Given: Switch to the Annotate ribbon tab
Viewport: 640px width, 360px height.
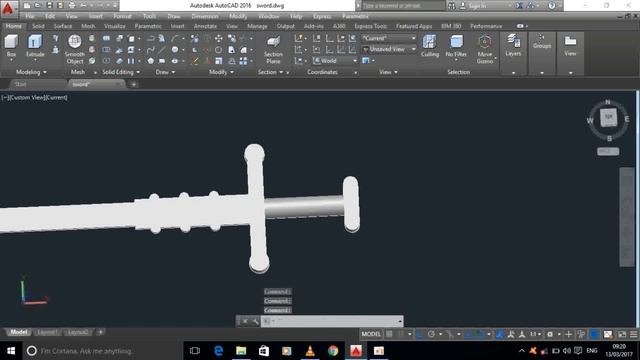Looking at the screenshot, I should pyautogui.click(x=205, y=26).
